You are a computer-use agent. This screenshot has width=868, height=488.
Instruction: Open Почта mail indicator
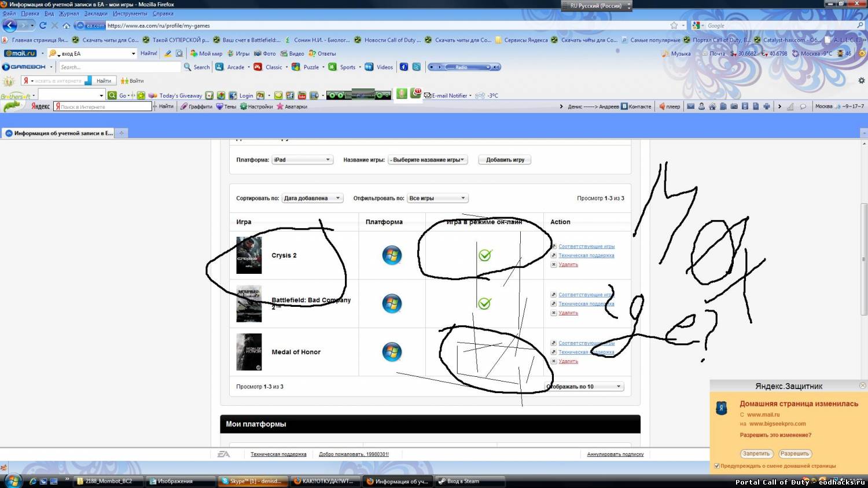(x=713, y=53)
